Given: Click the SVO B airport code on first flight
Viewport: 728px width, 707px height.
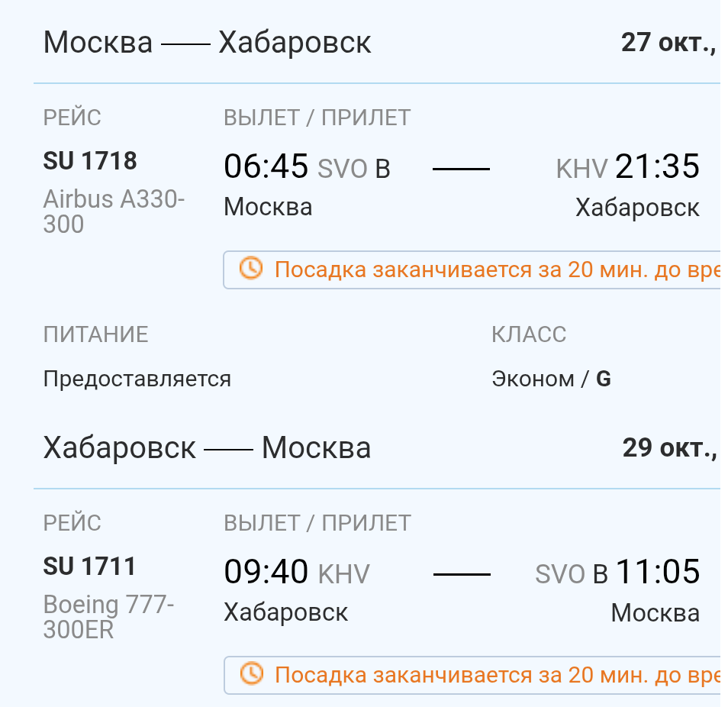Looking at the screenshot, I should pos(353,169).
